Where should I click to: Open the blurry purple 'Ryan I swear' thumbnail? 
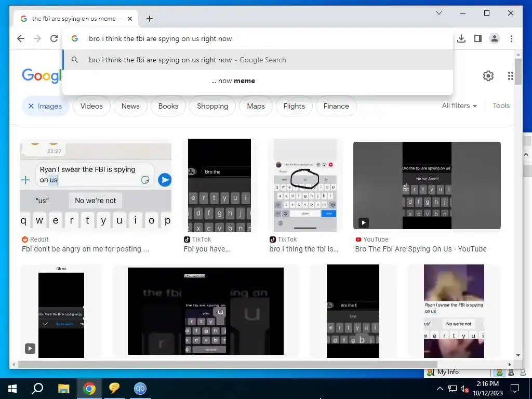coord(454,311)
